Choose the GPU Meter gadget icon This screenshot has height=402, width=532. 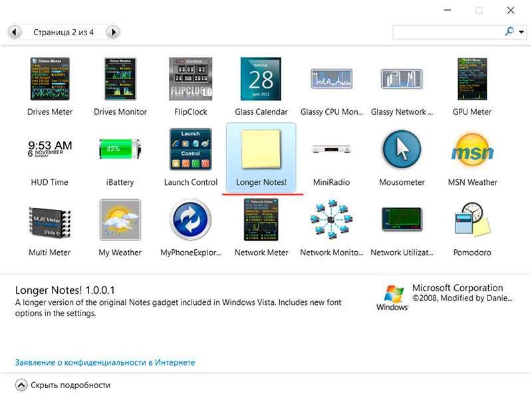click(x=471, y=79)
